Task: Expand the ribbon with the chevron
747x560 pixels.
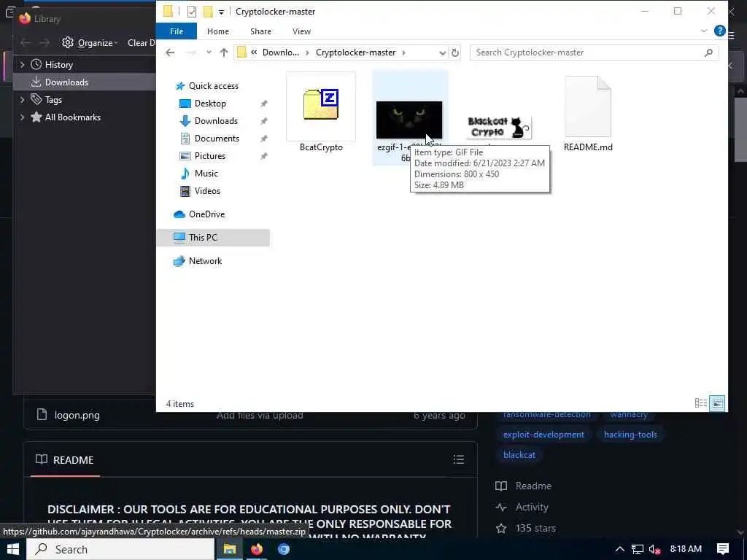Action: pyautogui.click(x=704, y=31)
